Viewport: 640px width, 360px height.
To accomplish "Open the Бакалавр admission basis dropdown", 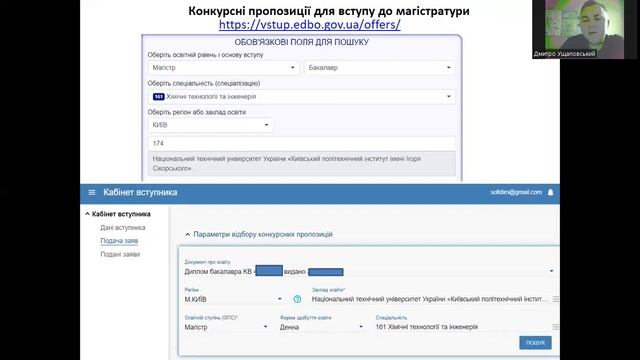I will [380, 68].
